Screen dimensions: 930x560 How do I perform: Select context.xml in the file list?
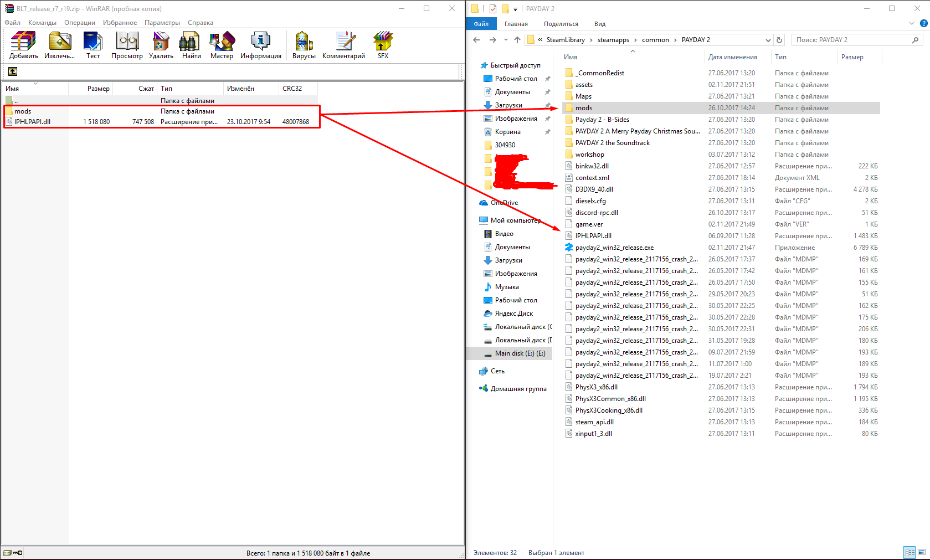(x=592, y=178)
